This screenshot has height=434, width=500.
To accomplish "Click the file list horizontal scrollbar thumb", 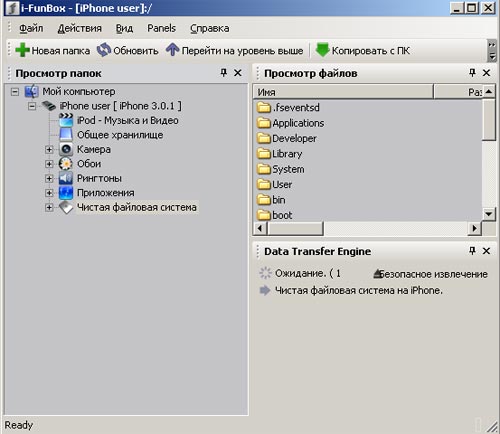I will (295, 228).
